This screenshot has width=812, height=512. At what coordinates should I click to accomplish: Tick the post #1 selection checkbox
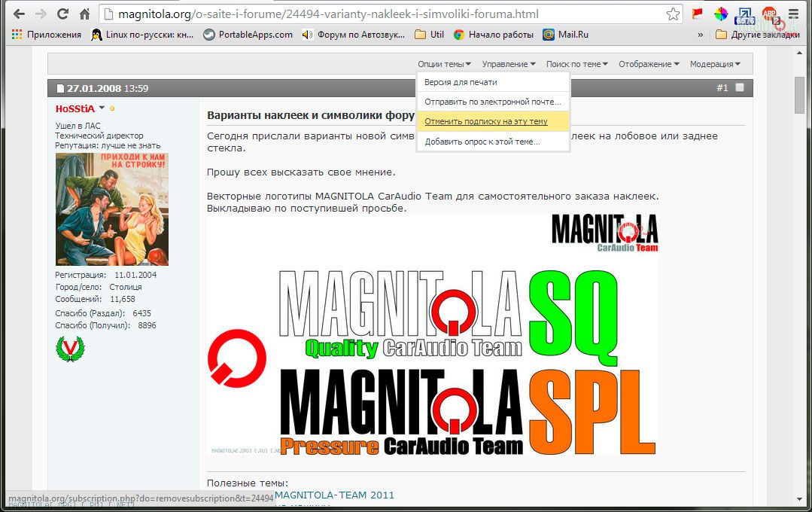tap(740, 87)
